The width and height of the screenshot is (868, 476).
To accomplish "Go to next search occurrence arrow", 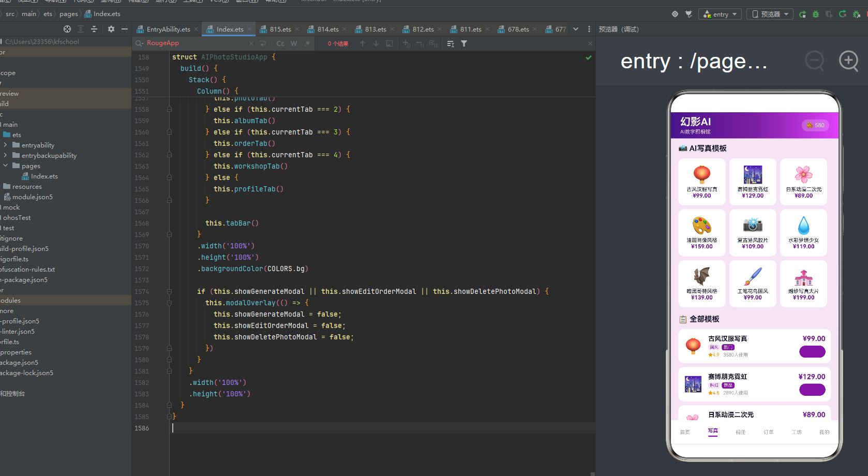I will [376, 43].
